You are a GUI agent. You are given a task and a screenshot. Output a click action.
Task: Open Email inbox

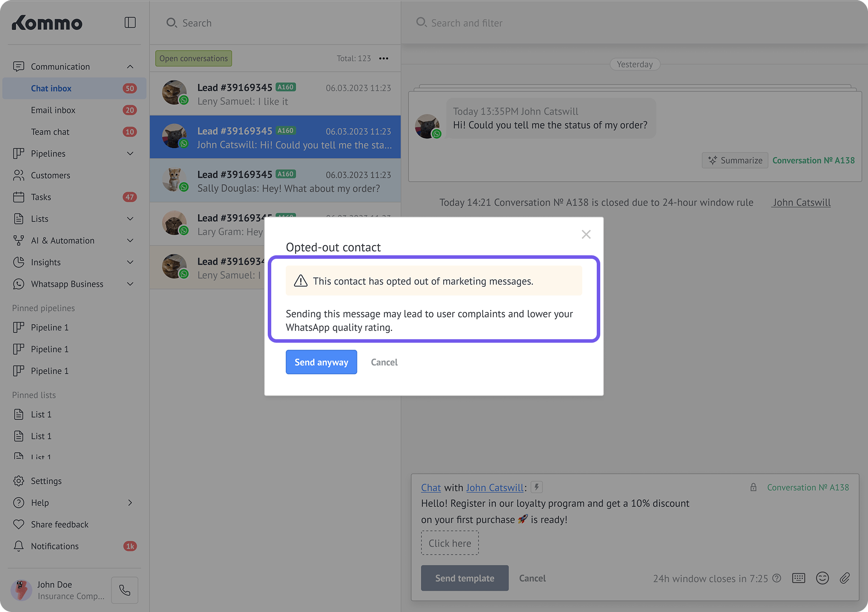pos(74,110)
